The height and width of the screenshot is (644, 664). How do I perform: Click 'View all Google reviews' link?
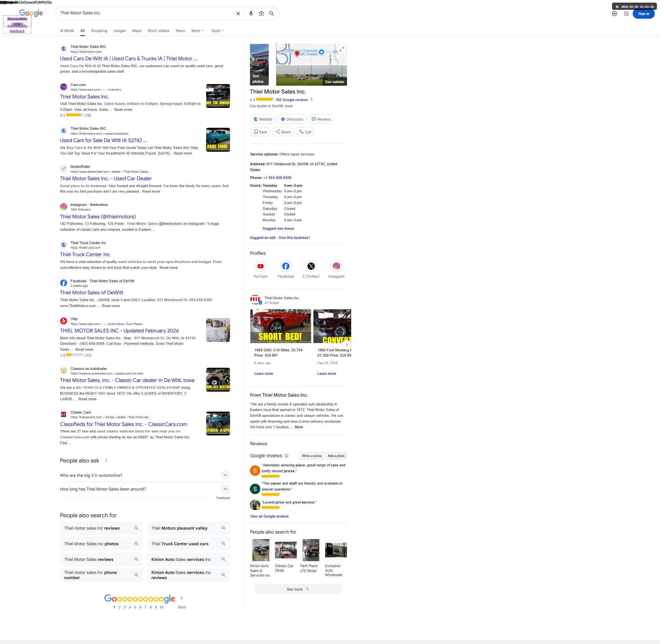[269, 516]
